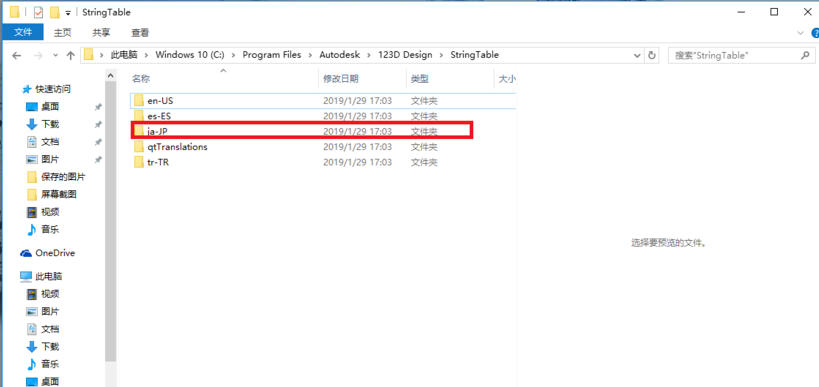
Task: Select the en-US folder
Action: point(322,100)
